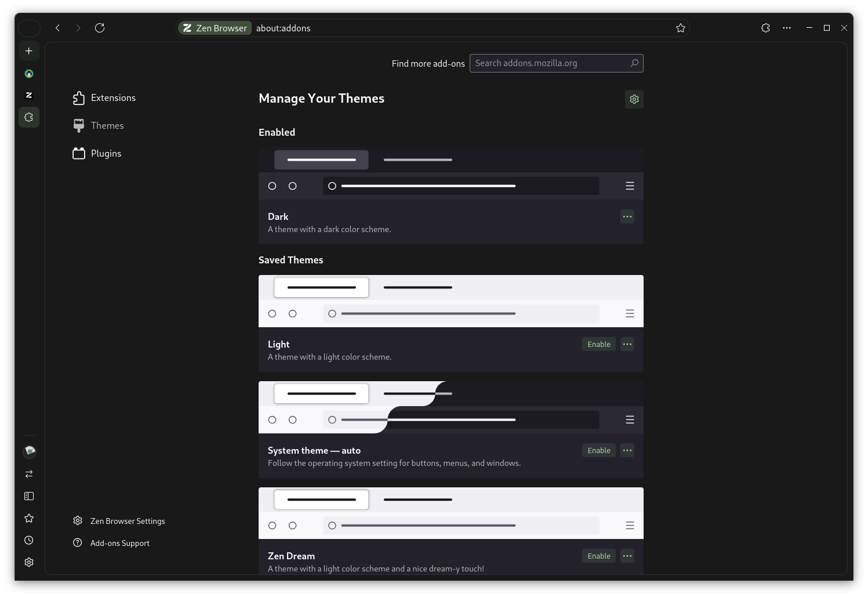Open the Light theme's more-options menu
The height and width of the screenshot is (597, 868).
click(627, 344)
